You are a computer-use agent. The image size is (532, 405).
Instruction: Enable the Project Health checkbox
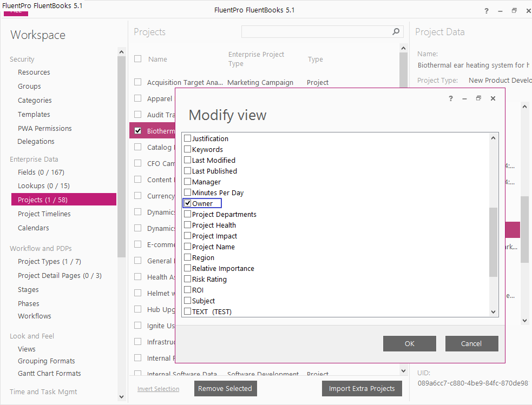188,225
